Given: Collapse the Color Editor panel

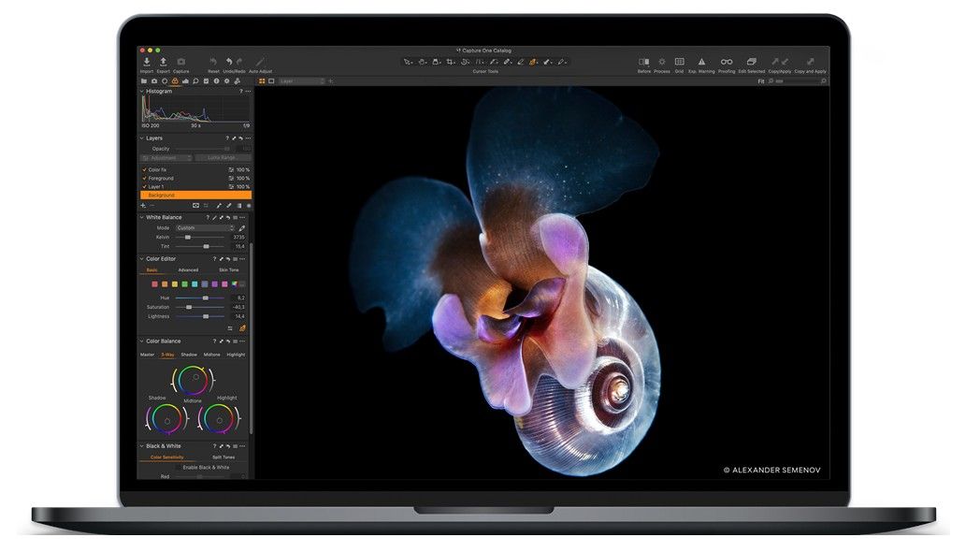Looking at the screenshot, I should [141, 258].
